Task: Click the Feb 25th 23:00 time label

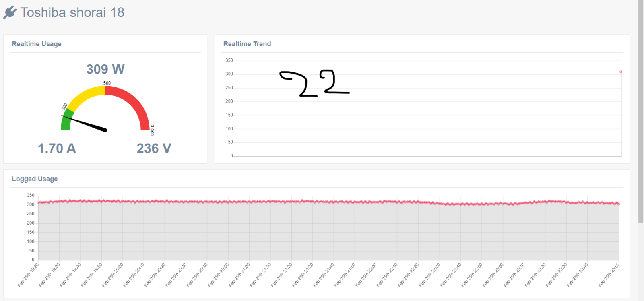Action: click(493, 275)
